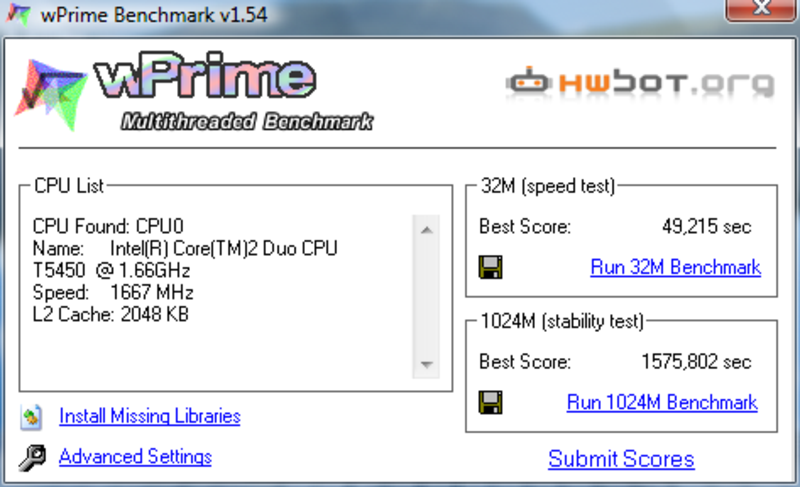Screen dimensions: 800x487
Task: Close the wPrime Benchmark window
Action: pos(761,9)
